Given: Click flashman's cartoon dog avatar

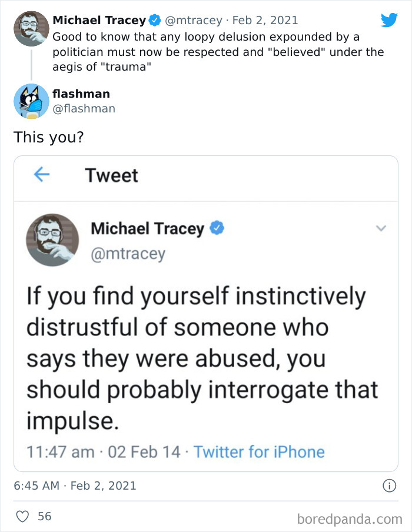Looking at the screenshot, I should pos(31,101).
